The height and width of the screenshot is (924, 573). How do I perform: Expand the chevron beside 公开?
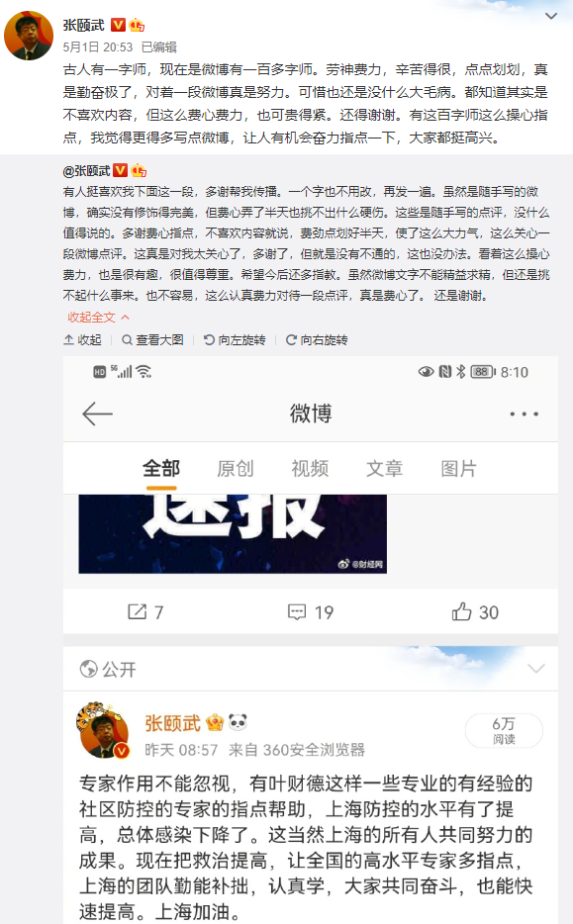535,668
